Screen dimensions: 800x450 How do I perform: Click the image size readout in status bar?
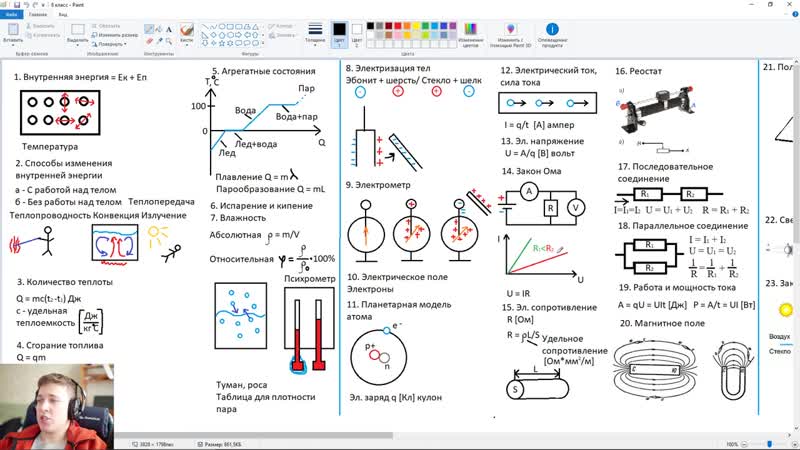(153, 444)
